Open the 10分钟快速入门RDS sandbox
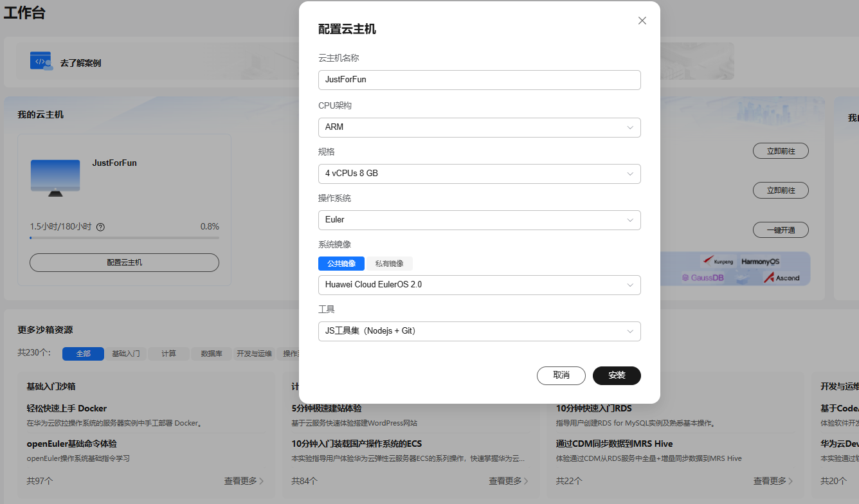This screenshot has height=504, width=859. (x=594, y=408)
